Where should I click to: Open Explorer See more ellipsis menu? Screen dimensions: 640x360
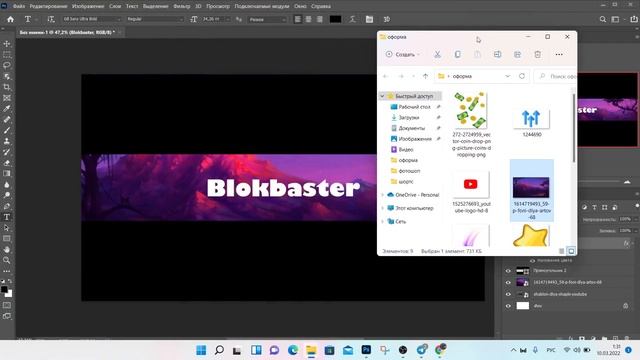tap(559, 54)
